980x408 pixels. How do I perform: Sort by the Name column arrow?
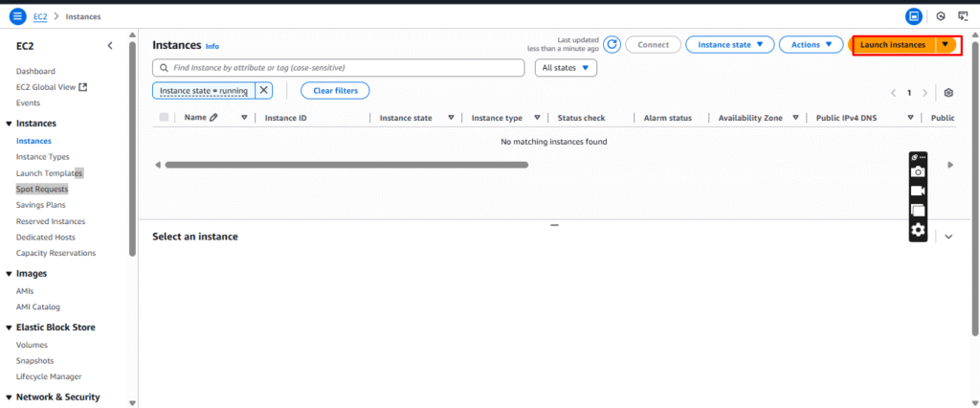[244, 118]
